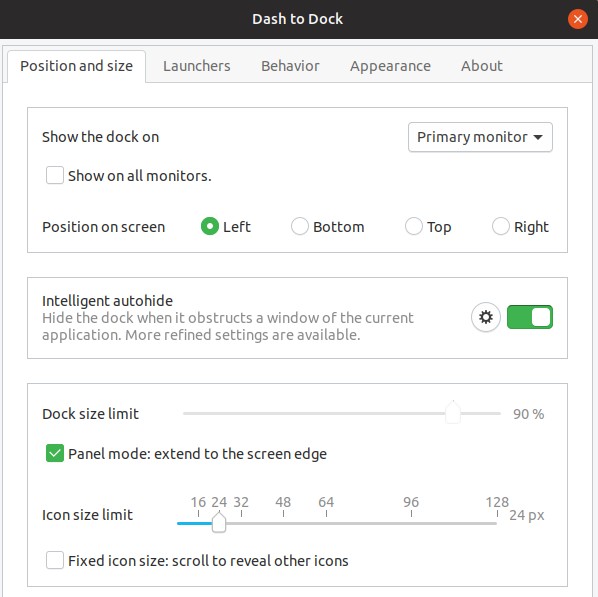This screenshot has width=598, height=597.
Task: Select the Left position radio button
Action: coord(210,227)
